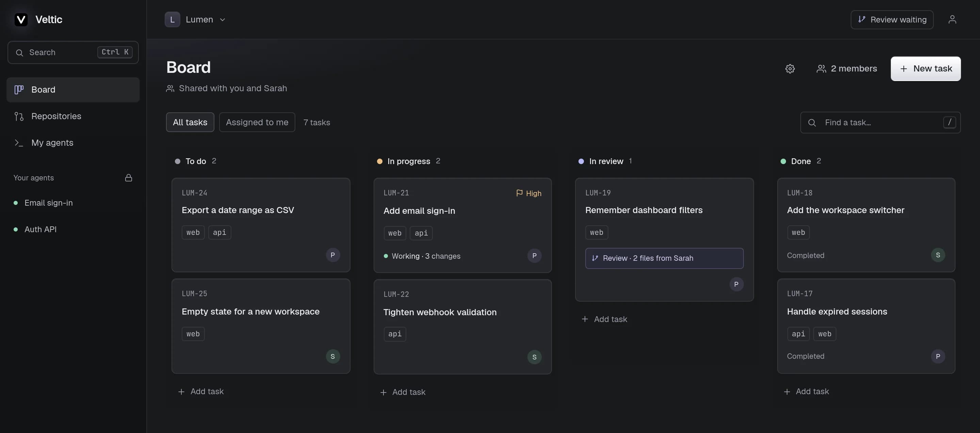Open the user profile icon
Screen dimensions: 980x433
(x=952, y=19)
